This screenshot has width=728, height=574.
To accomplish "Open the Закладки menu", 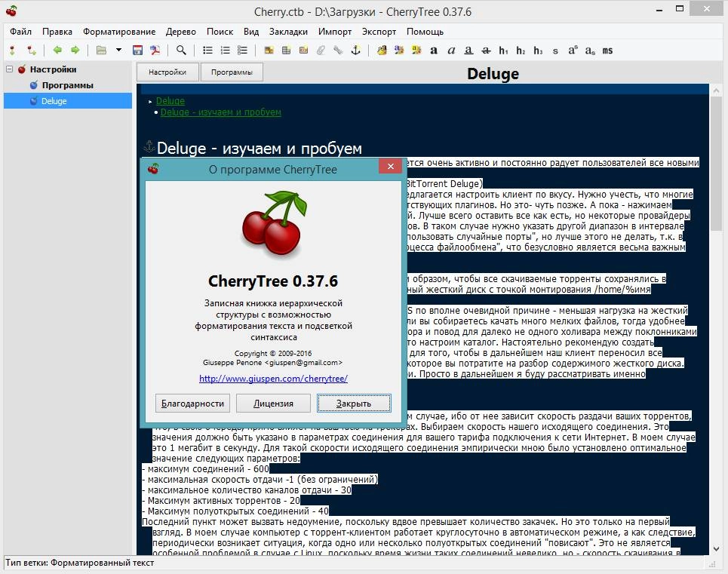I will click(288, 31).
